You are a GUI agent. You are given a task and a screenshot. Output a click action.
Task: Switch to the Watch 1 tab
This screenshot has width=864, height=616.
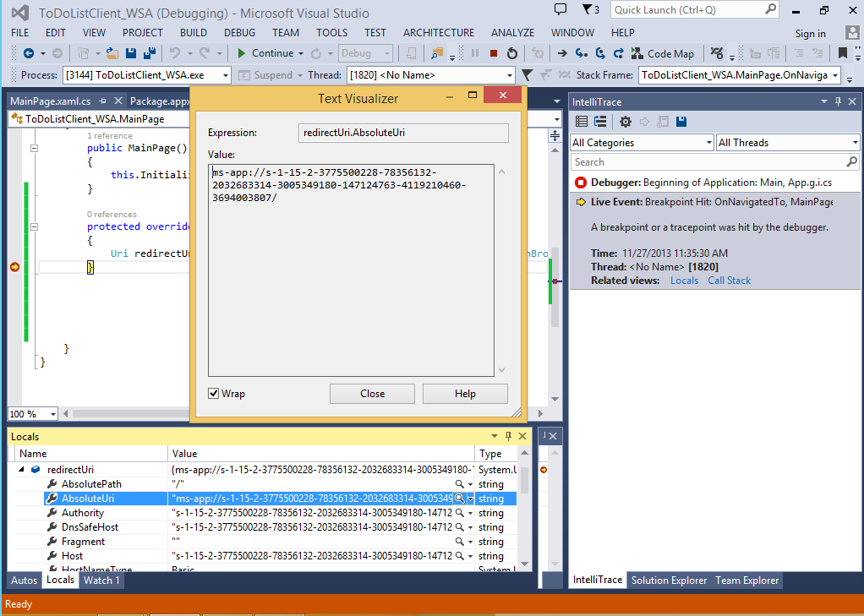coord(101,581)
